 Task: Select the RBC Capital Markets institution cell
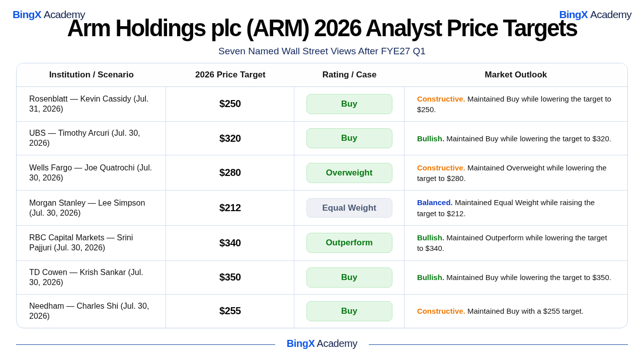point(91,243)
